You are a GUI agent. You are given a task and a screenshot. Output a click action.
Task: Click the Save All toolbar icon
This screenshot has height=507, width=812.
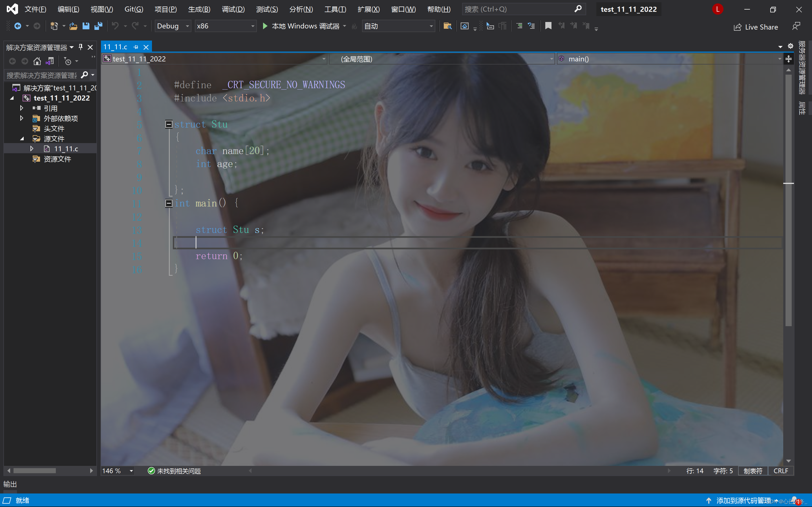coord(98,26)
